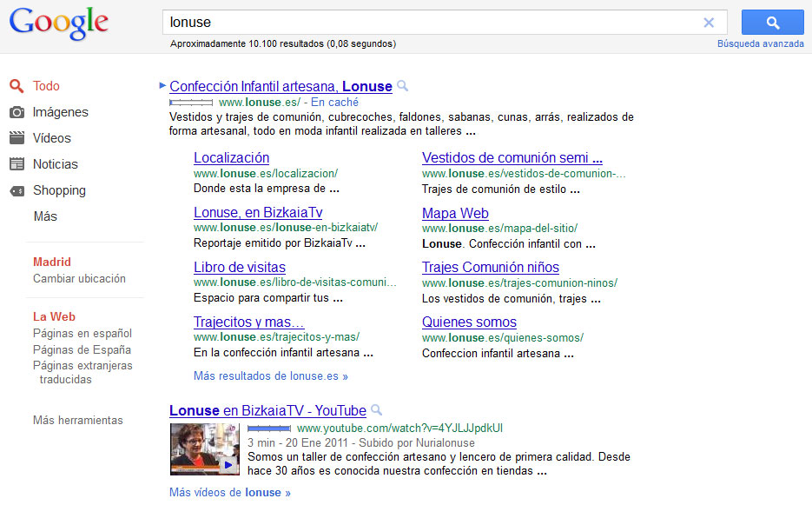
Task: Click the www.lonuse.es/trajecitos-y-mas/ URL text
Action: pos(276,337)
